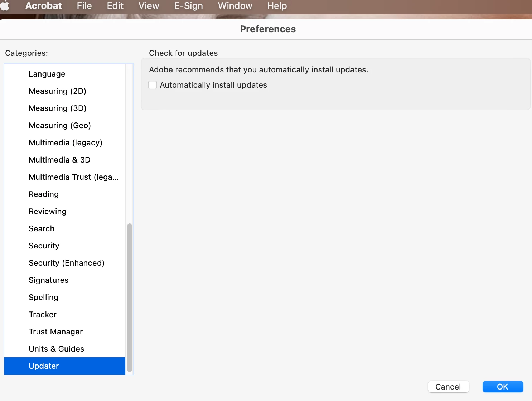532x401 pixels.
Task: Enable Automatically install updates checkbox
Action: (153, 85)
